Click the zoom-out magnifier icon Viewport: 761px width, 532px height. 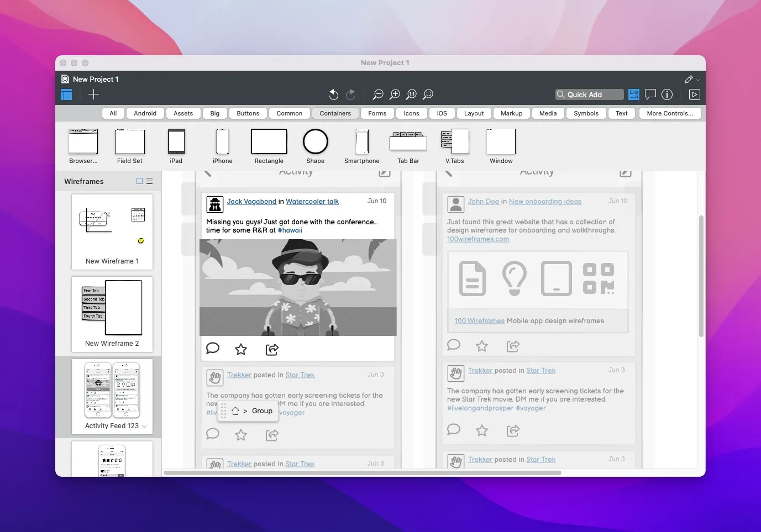[378, 94]
